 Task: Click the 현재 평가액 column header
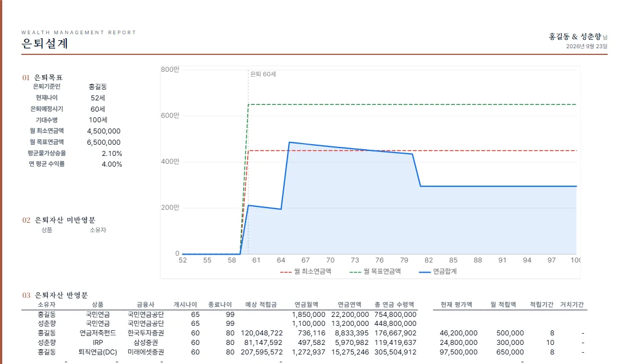click(456, 305)
